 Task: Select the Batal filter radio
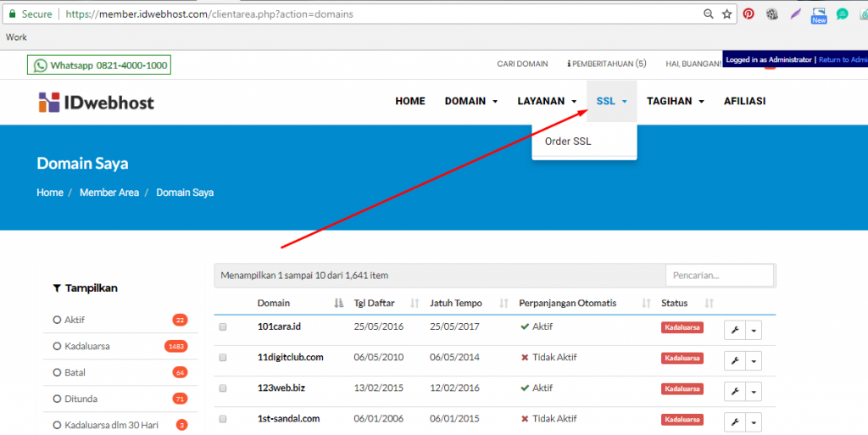tap(57, 373)
